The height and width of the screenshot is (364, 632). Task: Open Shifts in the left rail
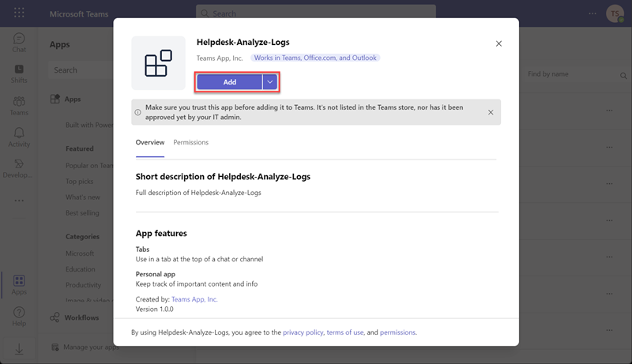tap(19, 74)
